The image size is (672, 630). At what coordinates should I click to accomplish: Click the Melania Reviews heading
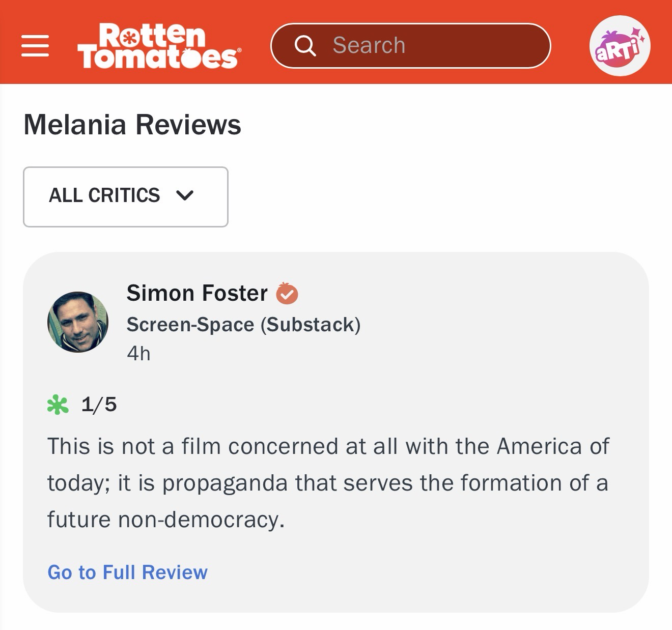click(x=132, y=125)
